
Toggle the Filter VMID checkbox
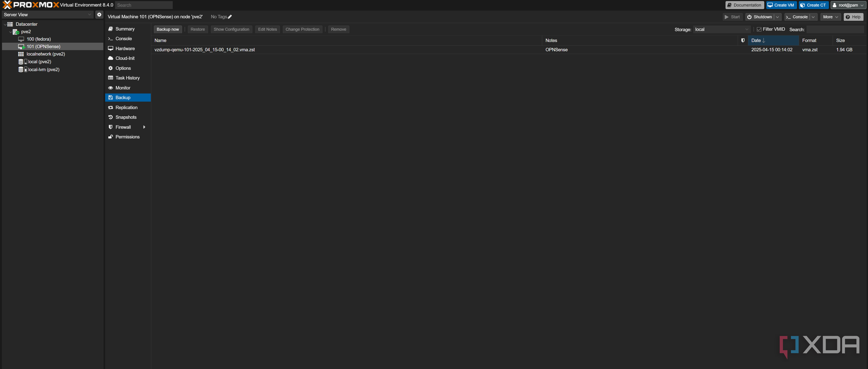pyautogui.click(x=759, y=29)
